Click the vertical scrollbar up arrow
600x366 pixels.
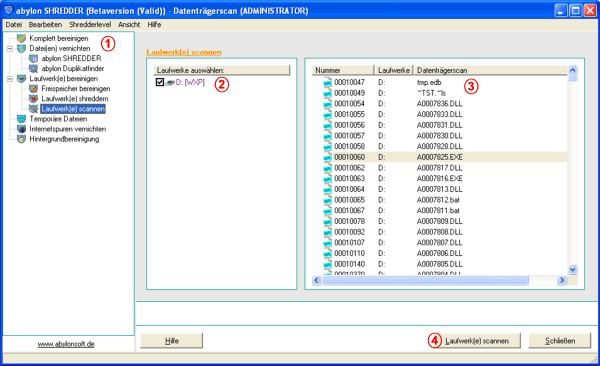pos(573,70)
